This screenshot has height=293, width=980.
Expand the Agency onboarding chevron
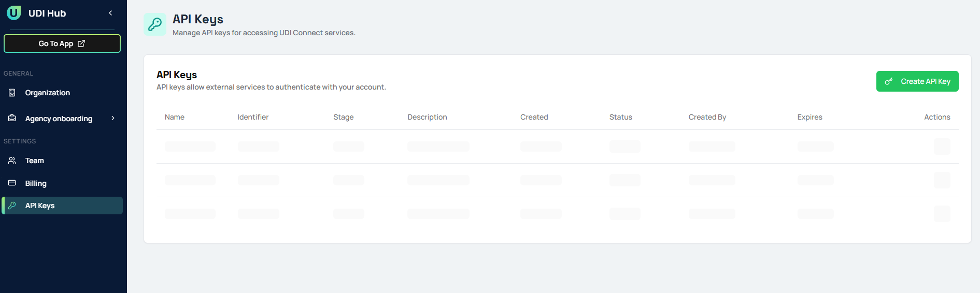point(113,118)
